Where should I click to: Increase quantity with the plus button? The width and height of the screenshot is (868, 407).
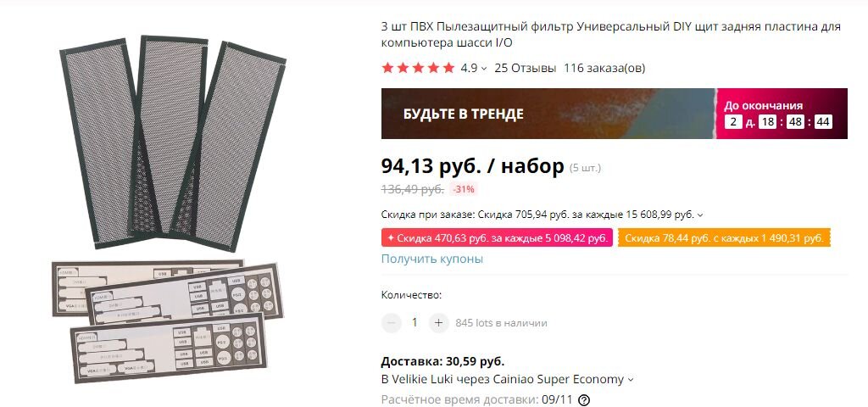coord(438,323)
